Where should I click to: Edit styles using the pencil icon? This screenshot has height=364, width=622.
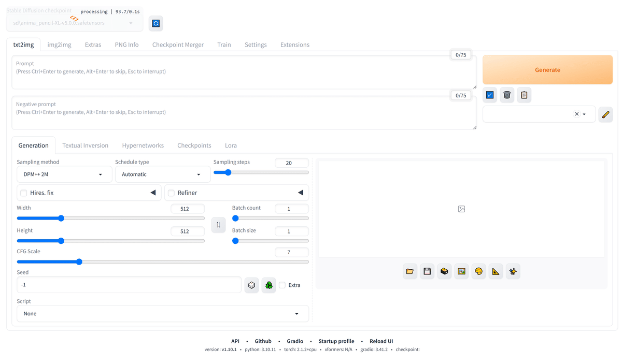(605, 114)
